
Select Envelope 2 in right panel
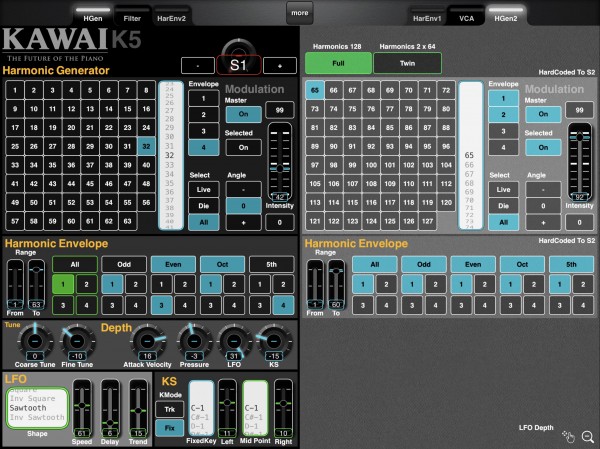tap(504, 114)
